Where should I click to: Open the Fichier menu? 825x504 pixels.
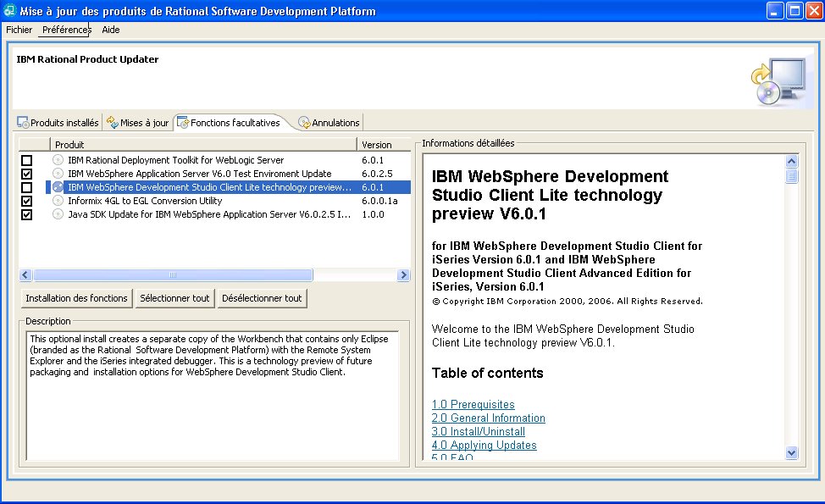[x=19, y=30]
